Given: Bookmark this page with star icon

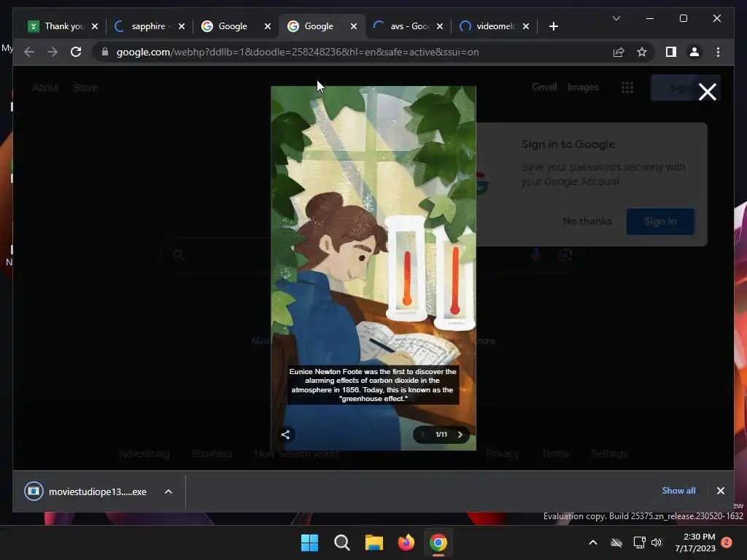Looking at the screenshot, I should 642,52.
